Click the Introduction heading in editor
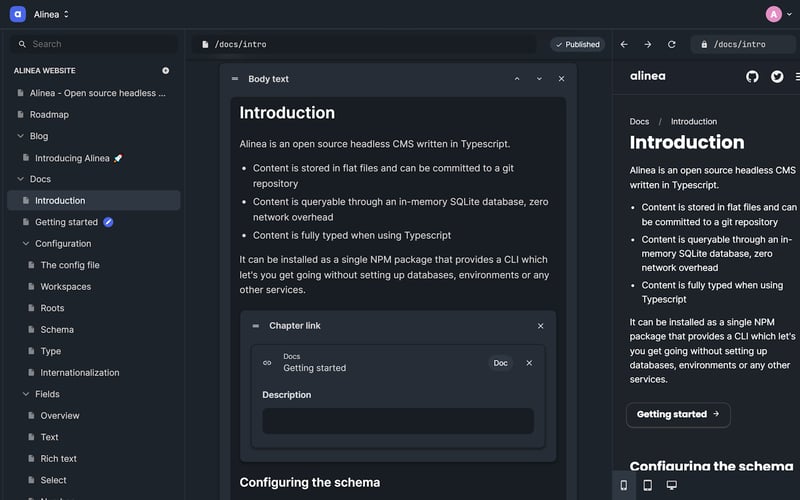This screenshot has height=500, width=800. (287, 113)
